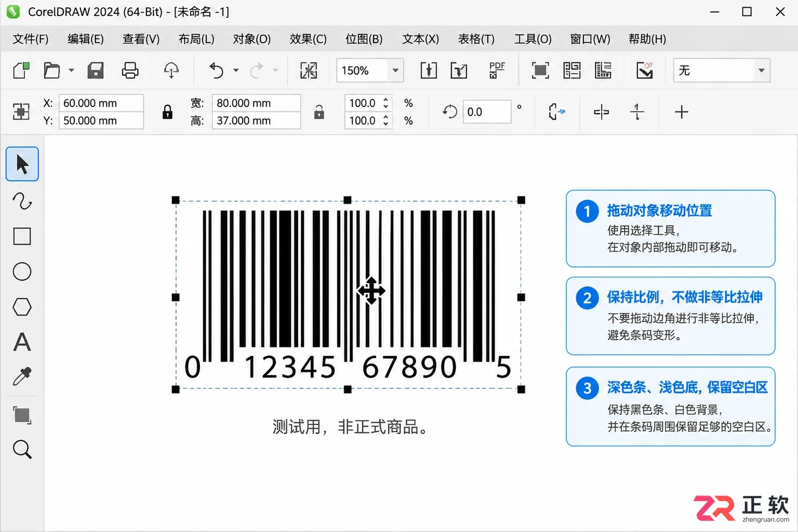The height and width of the screenshot is (532, 798).
Task: Undo the last action
Action: [216, 70]
